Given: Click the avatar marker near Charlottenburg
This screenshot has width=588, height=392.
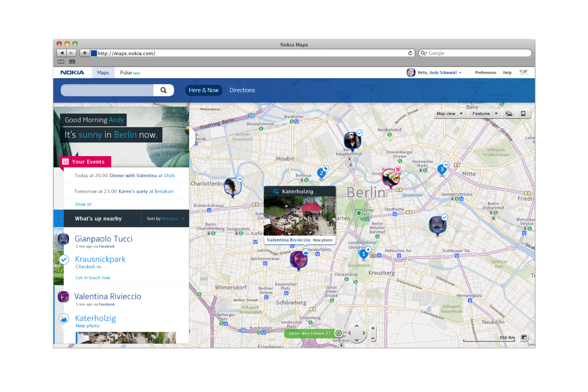Looking at the screenshot, I should pyautogui.click(x=233, y=187).
